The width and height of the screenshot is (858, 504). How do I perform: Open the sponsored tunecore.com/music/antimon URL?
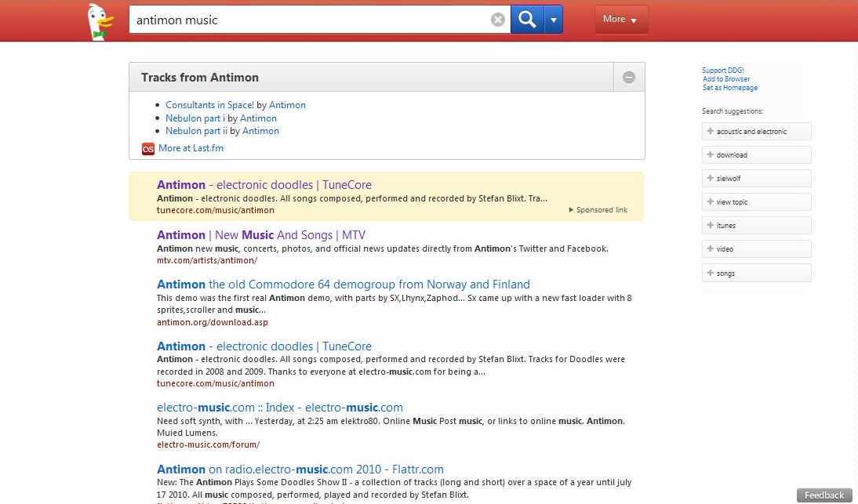pyautogui.click(x=216, y=210)
